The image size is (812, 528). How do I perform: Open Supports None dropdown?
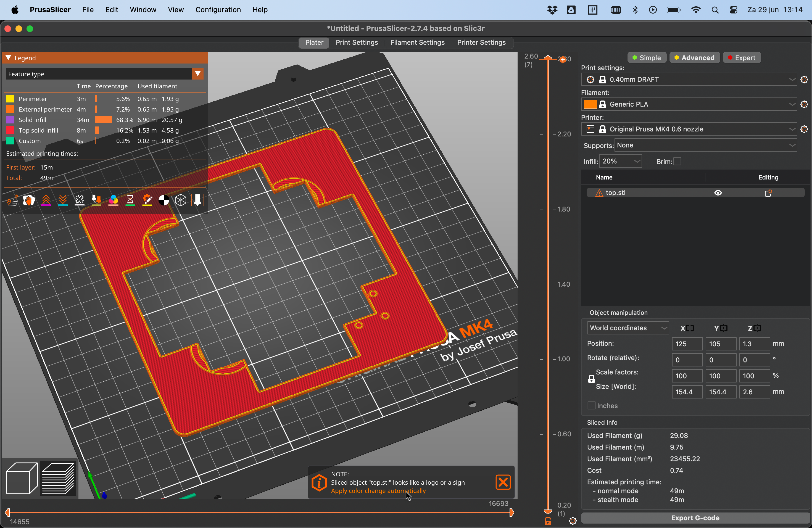click(x=706, y=145)
